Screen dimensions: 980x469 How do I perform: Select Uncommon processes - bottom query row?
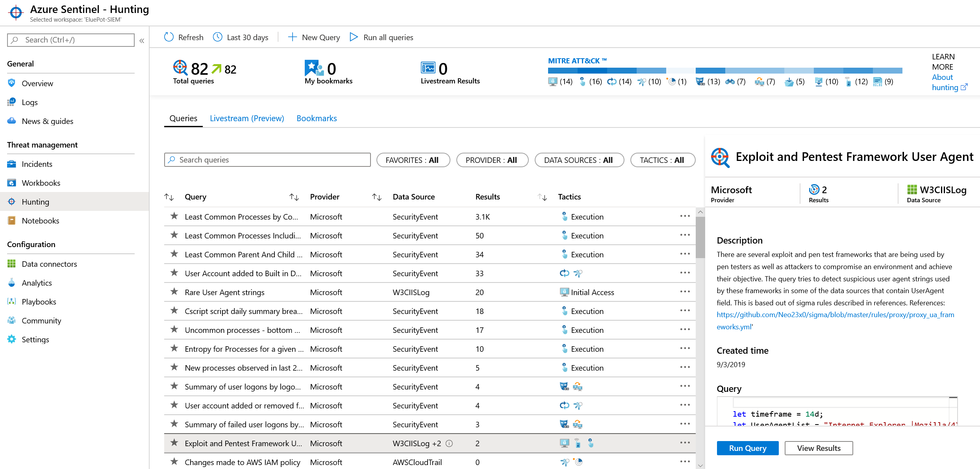coord(430,330)
